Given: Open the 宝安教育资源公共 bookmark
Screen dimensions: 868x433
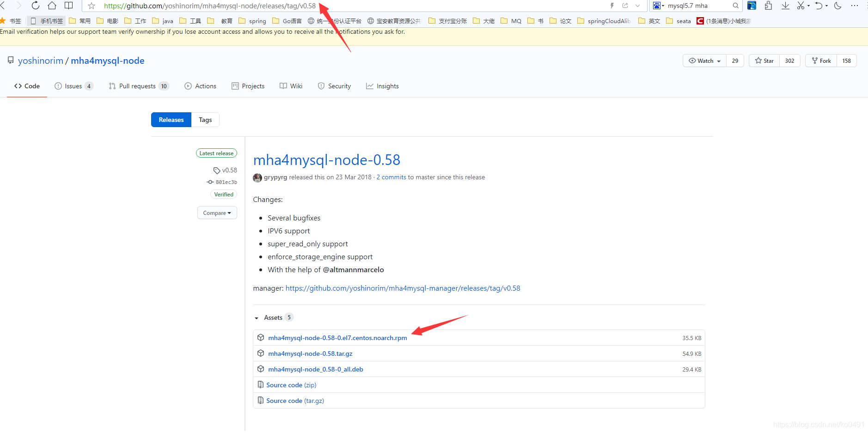Looking at the screenshot, I should point(395,21).
